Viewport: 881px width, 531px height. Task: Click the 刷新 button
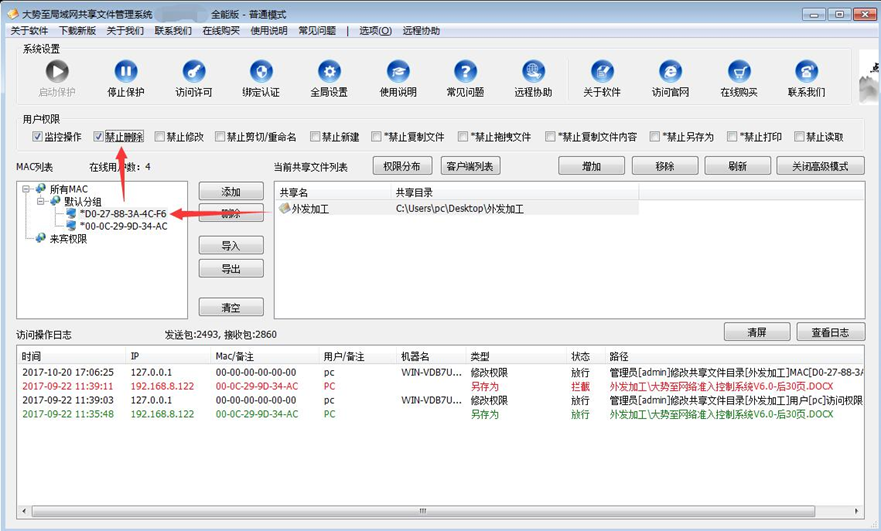pos(737,166)
